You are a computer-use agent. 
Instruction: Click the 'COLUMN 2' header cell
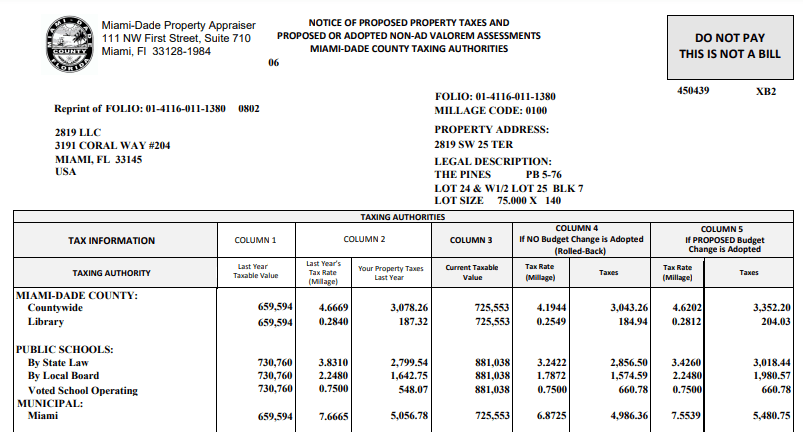pos(364,240)
